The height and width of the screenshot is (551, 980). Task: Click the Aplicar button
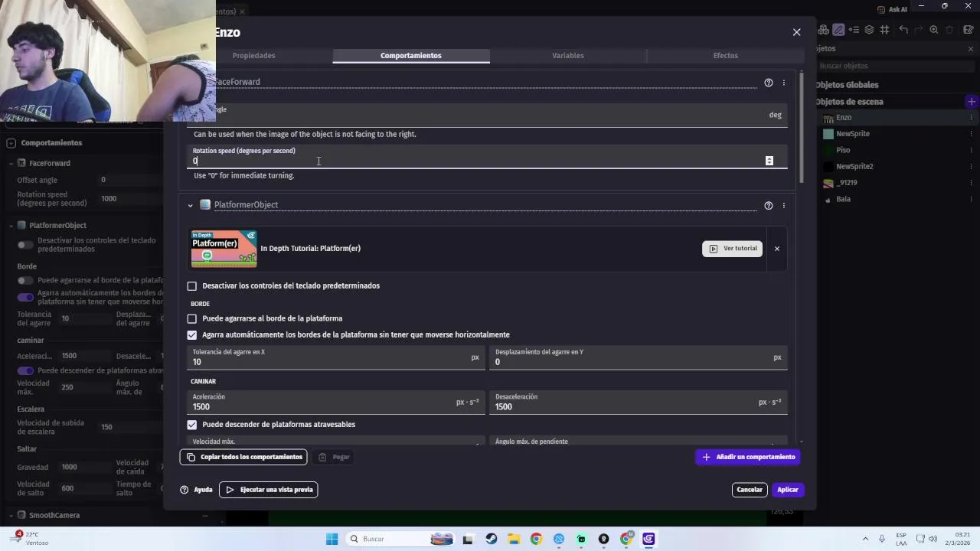pos(788,490)
